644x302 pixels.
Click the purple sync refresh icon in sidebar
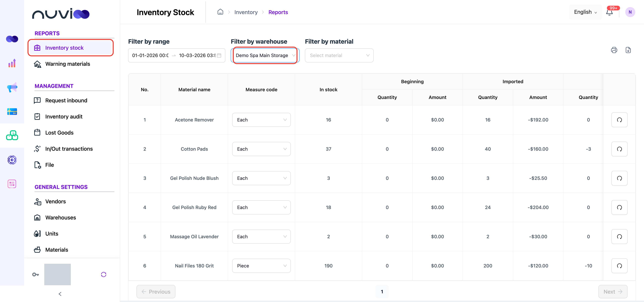[103, 274]
